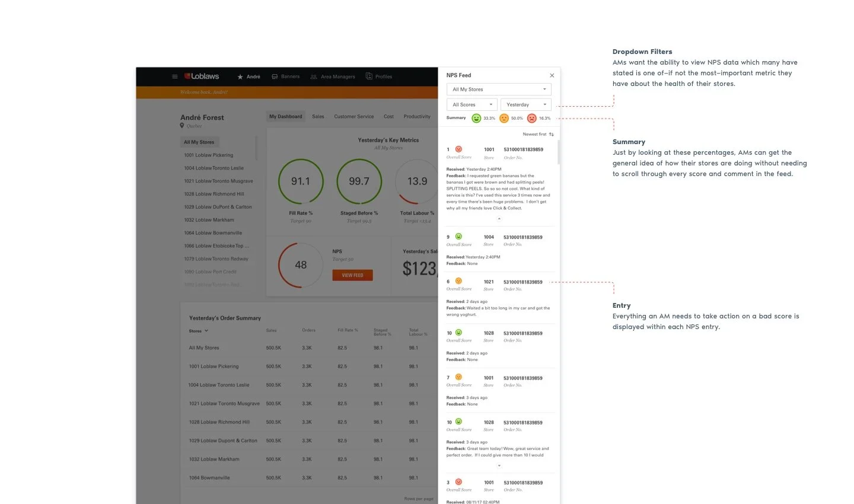Click the VIEW FEED button
The height and width of the screenshot is (504, 854).
(352, 275)
